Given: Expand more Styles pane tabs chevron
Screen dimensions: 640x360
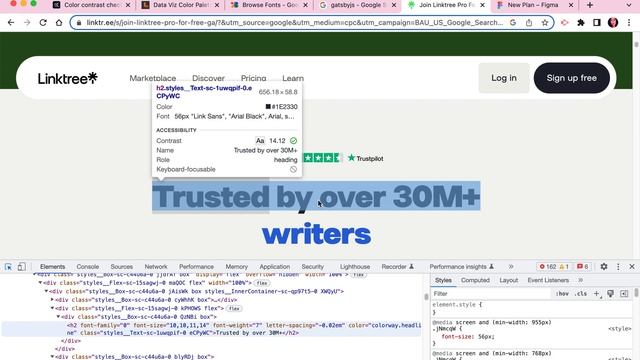Looking at the screenshot, I should coord(580,280).
